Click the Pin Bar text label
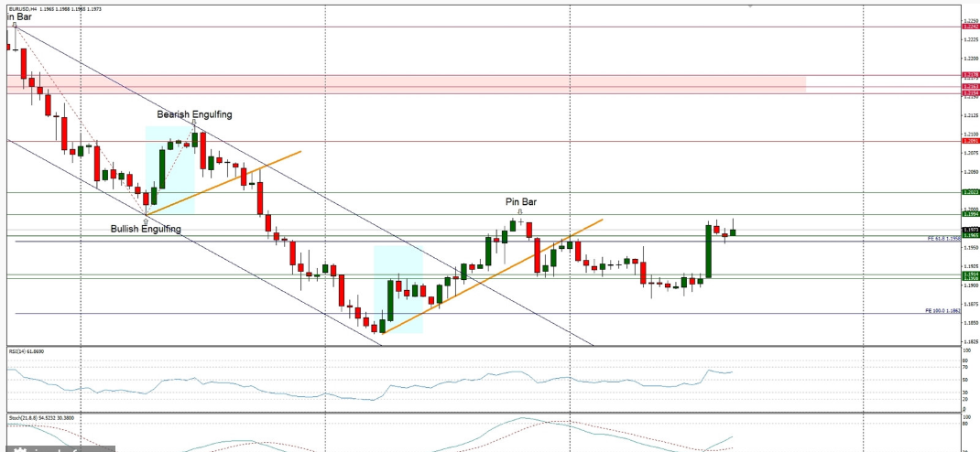 [520, 200]
